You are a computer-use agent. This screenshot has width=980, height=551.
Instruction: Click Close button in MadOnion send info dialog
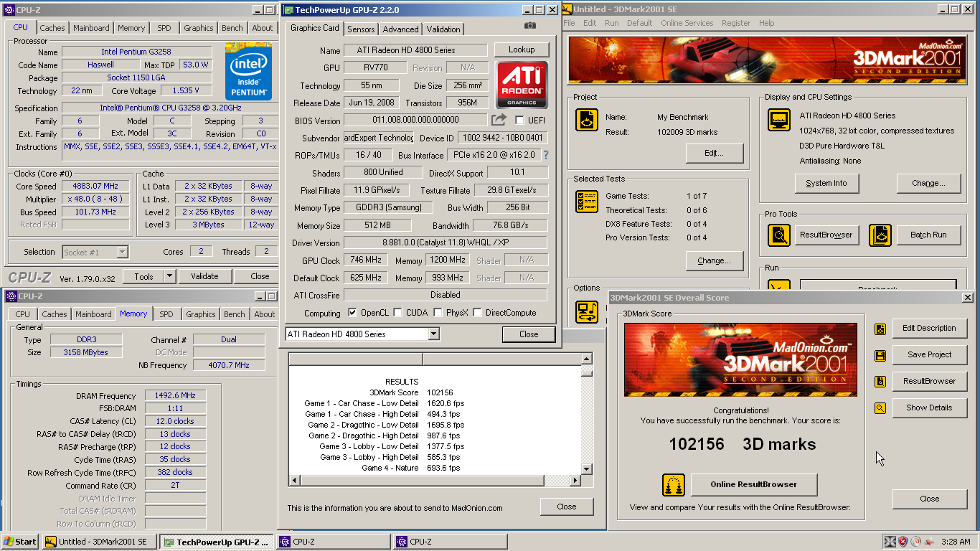tap(567, 507)
